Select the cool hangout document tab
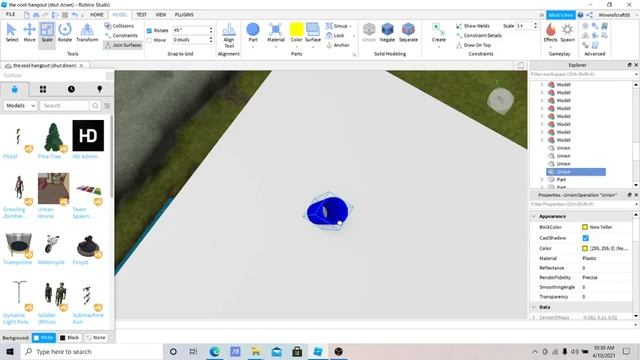Viewport: 640px width, 360px height. point(44,66)
